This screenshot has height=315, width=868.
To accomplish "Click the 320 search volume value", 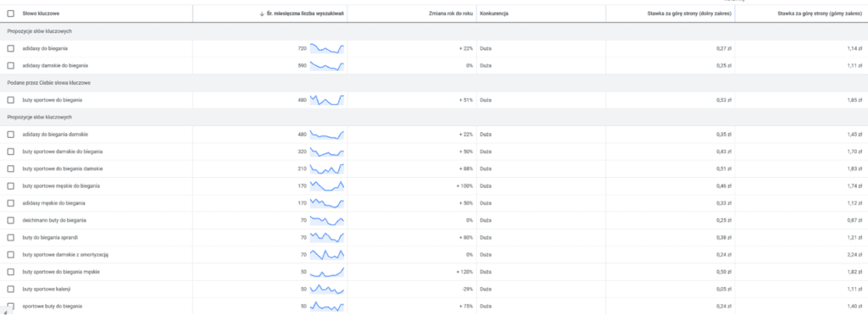I will pyautogui.click(x=303, y=152).
